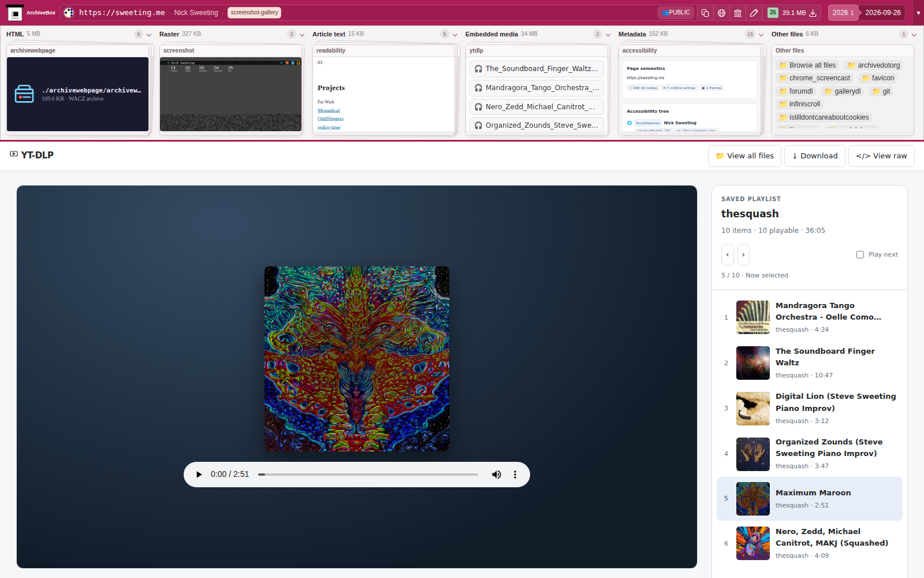Viewport: 924px width, 578px height.
Task: Open the gallerydl folder
Action: (843, 91)
